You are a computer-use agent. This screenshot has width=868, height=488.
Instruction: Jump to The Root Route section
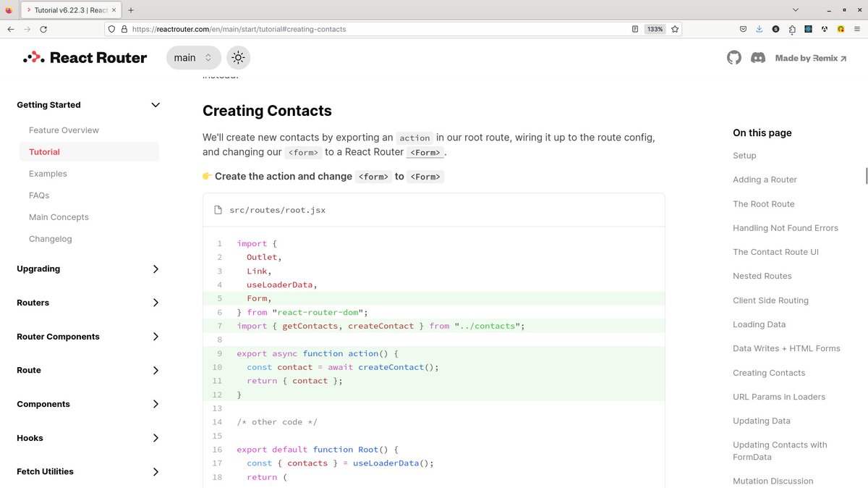tap(763, 204)
